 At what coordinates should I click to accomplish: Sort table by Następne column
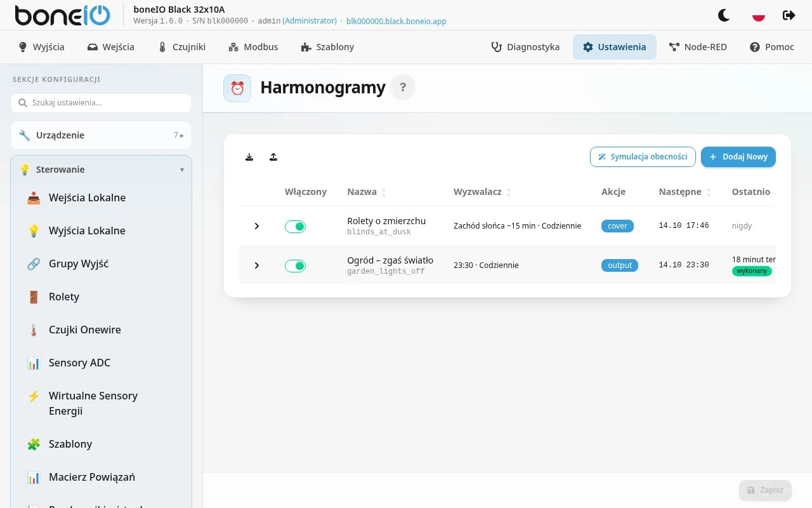(685, 192)
